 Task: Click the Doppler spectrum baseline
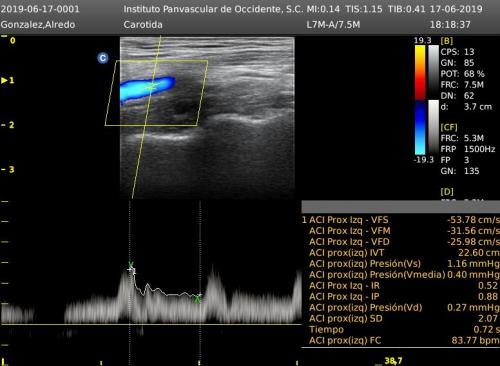click(151, 324)
